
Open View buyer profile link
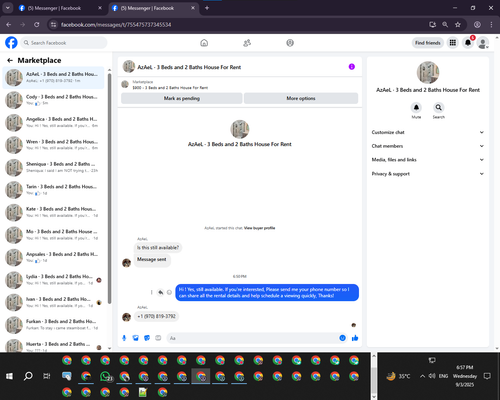click(x=259, y=228)
